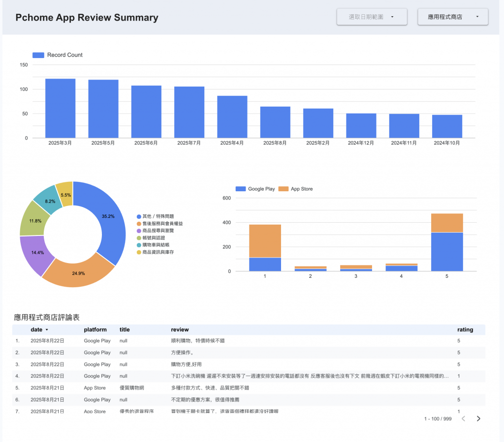The height and width of the screenshot is (442, 504).
Task: Click the 35.2% blue donut slice
Action: click(x=108, y=216)
